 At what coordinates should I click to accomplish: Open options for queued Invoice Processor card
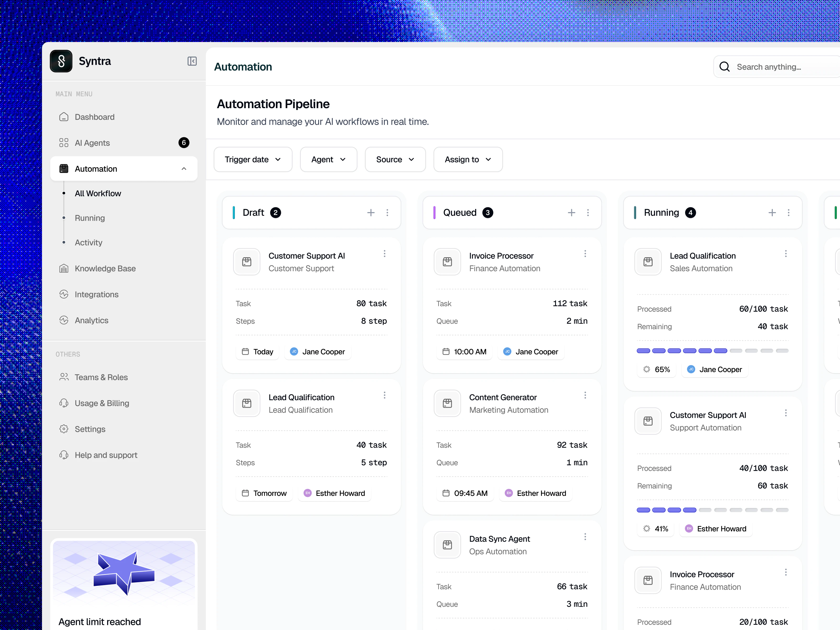[585, 254]
